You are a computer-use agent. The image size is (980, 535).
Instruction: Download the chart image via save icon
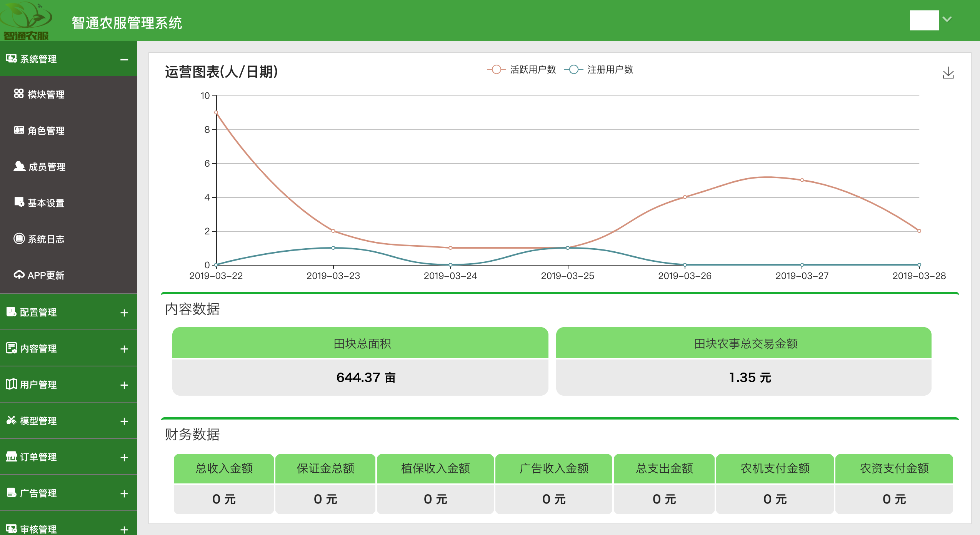click(x=948, y=73)
